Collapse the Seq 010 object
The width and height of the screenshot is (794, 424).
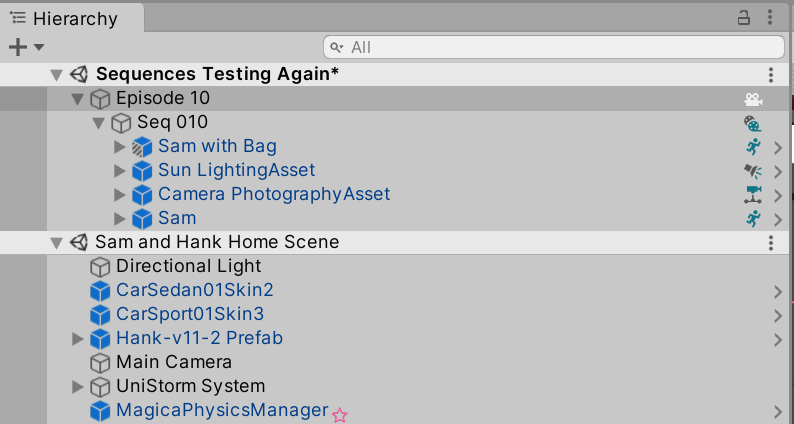pyautogui.click(x=98, y=123)
